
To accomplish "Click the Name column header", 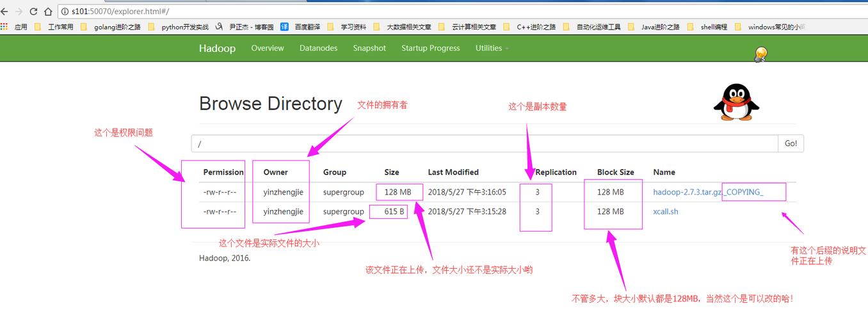I will click(x=664, y=172).
